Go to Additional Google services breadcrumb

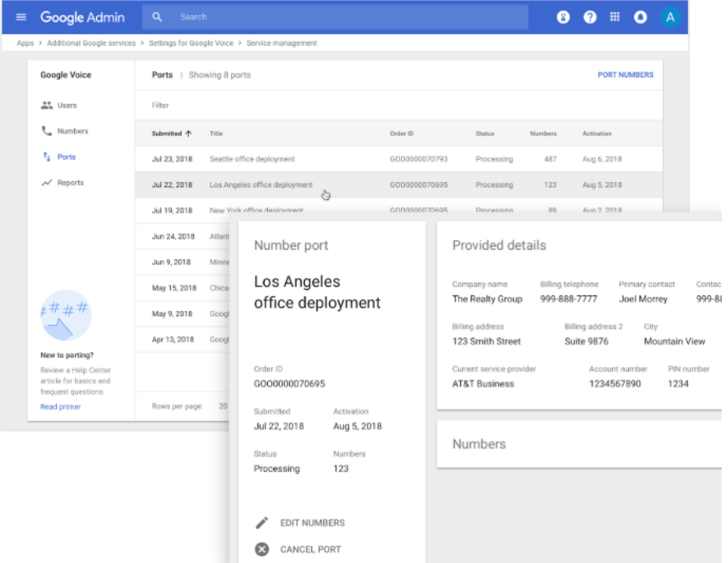[x=91, y=43]
